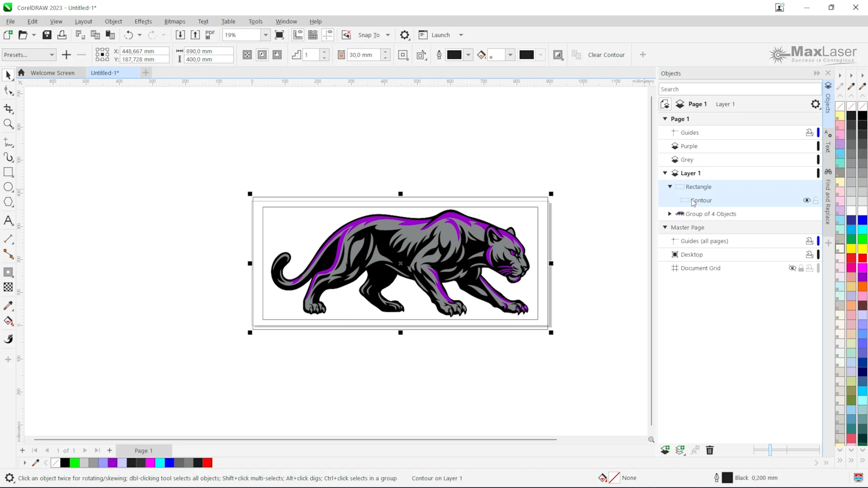Open the Object menu
The width and height of the screenshot is (868, 488).
(113, 21)
